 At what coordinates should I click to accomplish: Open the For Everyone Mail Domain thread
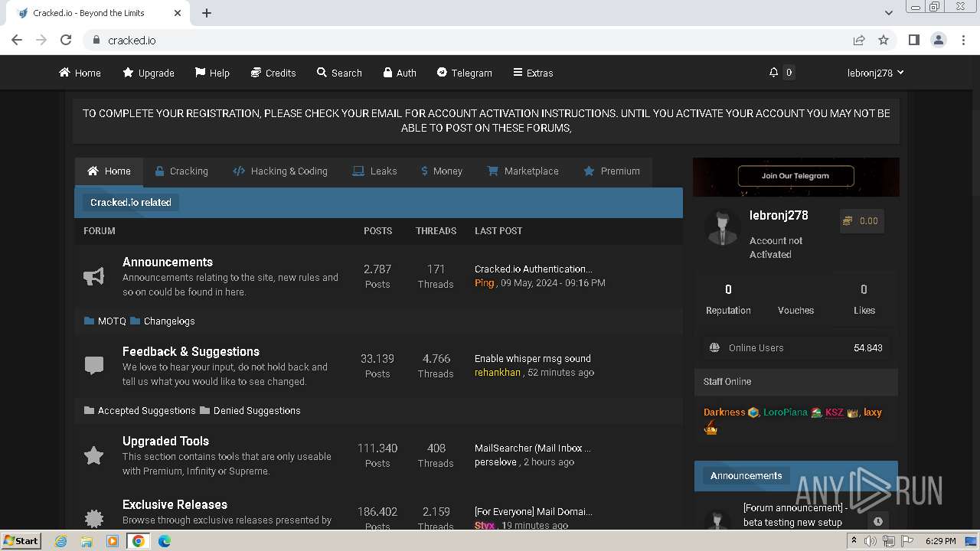tap(533, 511)
